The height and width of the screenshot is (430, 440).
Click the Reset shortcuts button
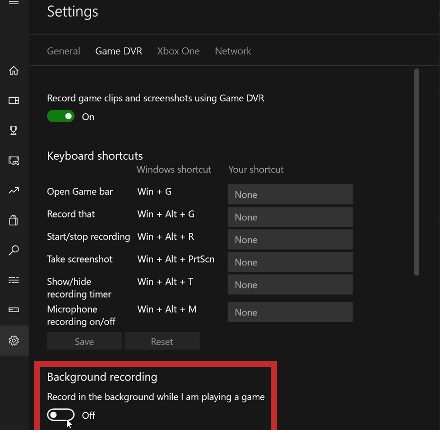coord(162,341)
